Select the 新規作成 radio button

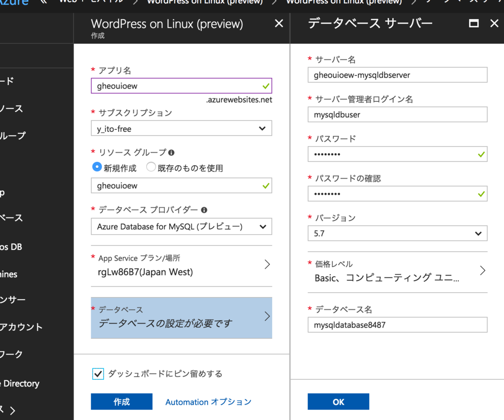(x=97, y=167)
